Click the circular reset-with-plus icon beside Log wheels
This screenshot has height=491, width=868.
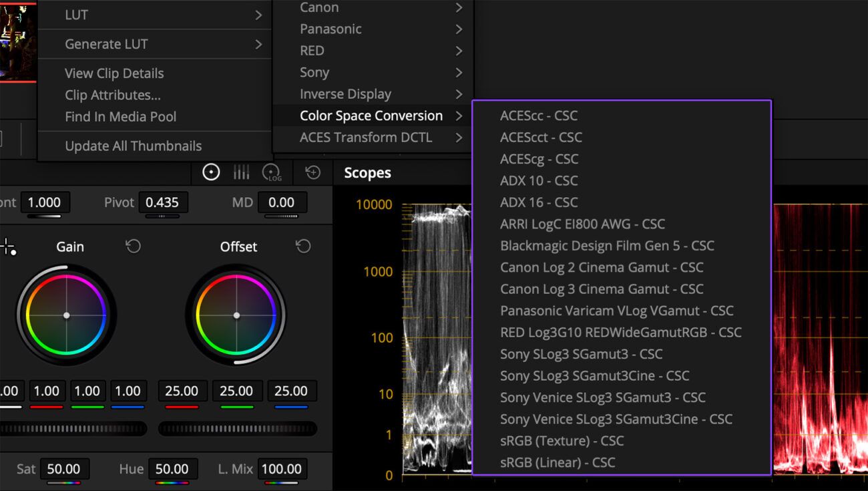click(x=311, y=172)
